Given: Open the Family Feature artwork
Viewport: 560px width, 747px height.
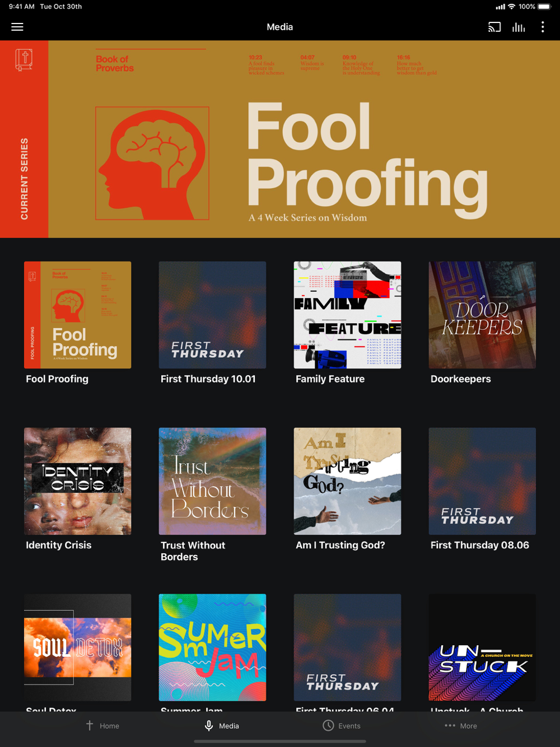Looking at the screenshot, I should tap(347, 315).
